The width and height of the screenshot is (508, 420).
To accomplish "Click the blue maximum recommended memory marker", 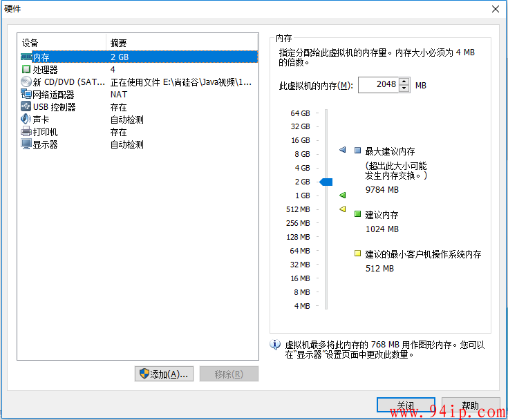I will click(342, 150).
